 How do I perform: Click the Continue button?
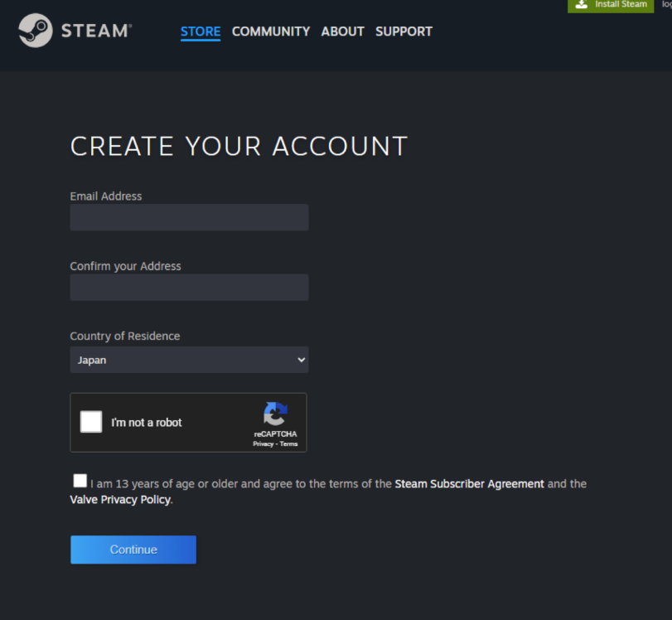133,550
